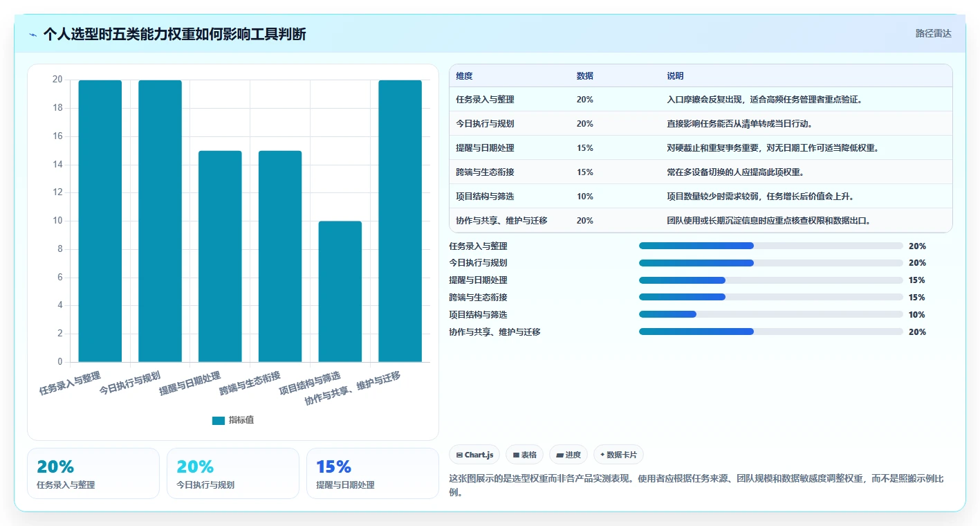This screenshot has height=526, width=980.
Task: Click the 10% label beside progress bar
Action: [917, 315]
